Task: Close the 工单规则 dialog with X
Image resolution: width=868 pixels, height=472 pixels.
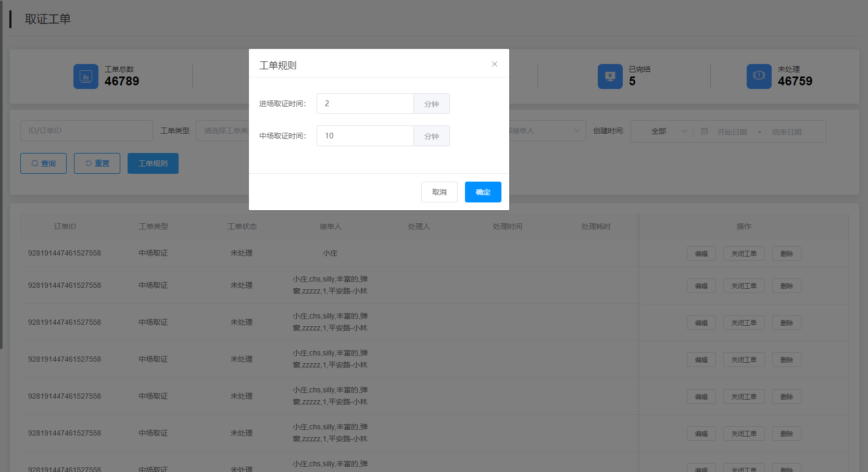Action: point(495,64)
